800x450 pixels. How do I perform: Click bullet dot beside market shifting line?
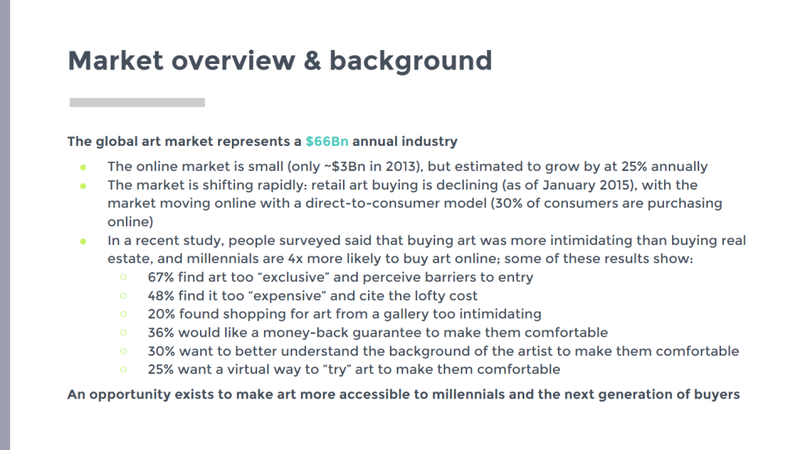coord(83,186)
